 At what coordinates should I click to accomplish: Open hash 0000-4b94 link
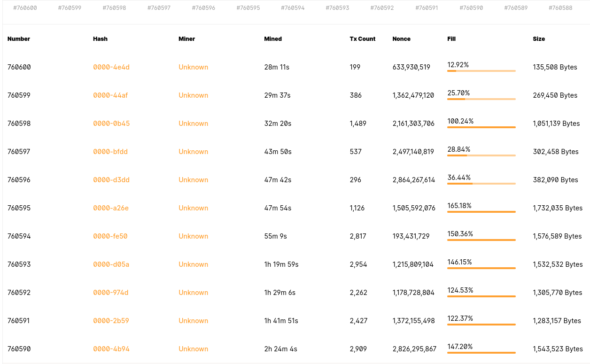[111, 349]
